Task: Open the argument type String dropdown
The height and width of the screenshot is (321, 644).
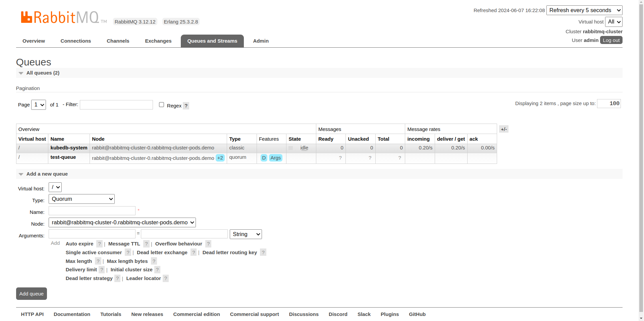Action: [246, 234]
